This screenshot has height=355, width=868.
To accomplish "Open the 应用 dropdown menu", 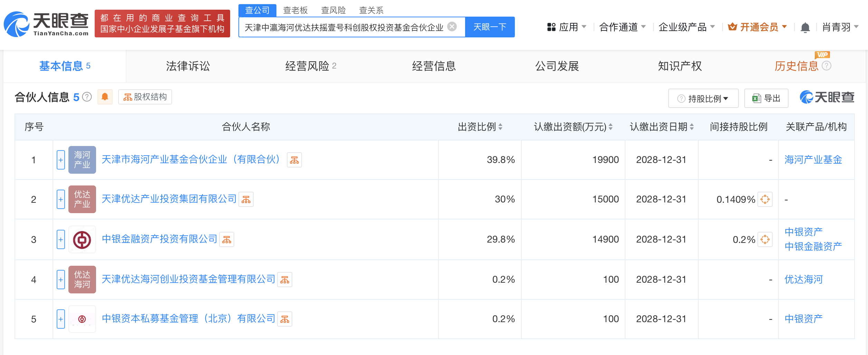I will [x=567, y=27].
